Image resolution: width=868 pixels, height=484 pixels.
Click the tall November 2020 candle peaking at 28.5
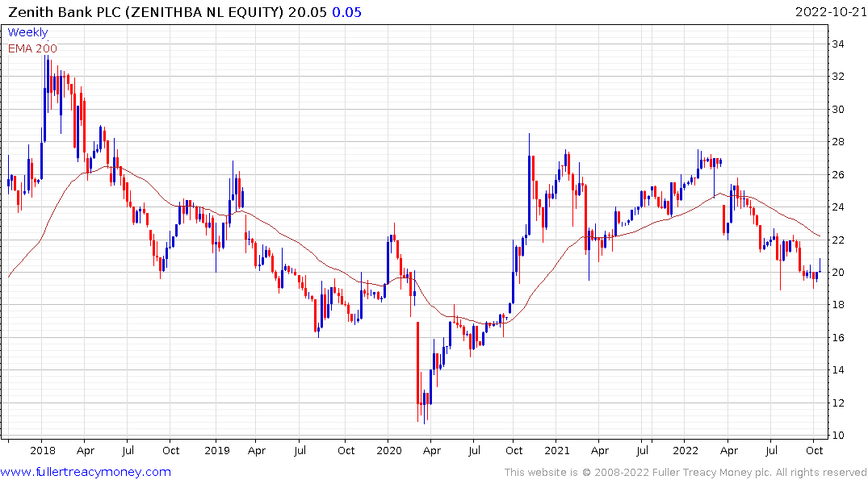tap(529, 184)
